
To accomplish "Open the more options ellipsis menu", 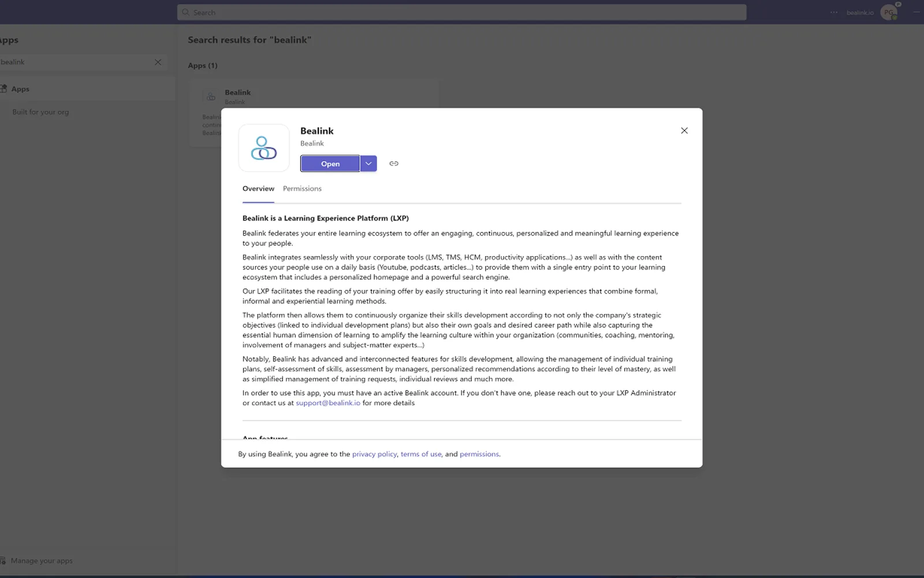I will [834, 12].
